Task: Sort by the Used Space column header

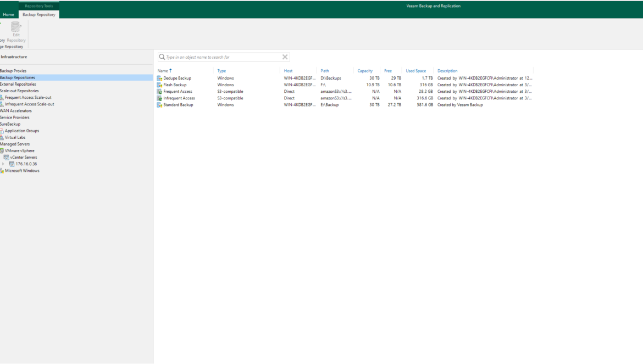Action: click(416, 71)
